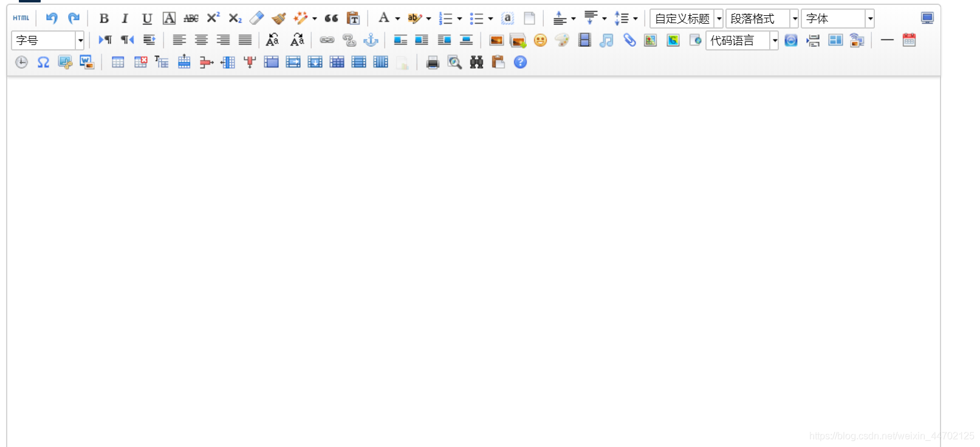980x447 pixels.
Task: Undo the last edit
Action: pyautogui.click(x=52, y=18)
